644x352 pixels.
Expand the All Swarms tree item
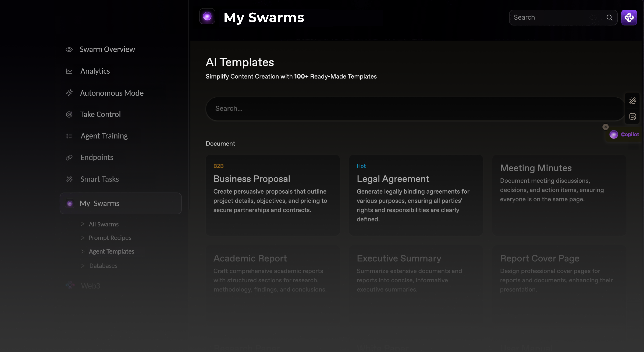[83, 224]
